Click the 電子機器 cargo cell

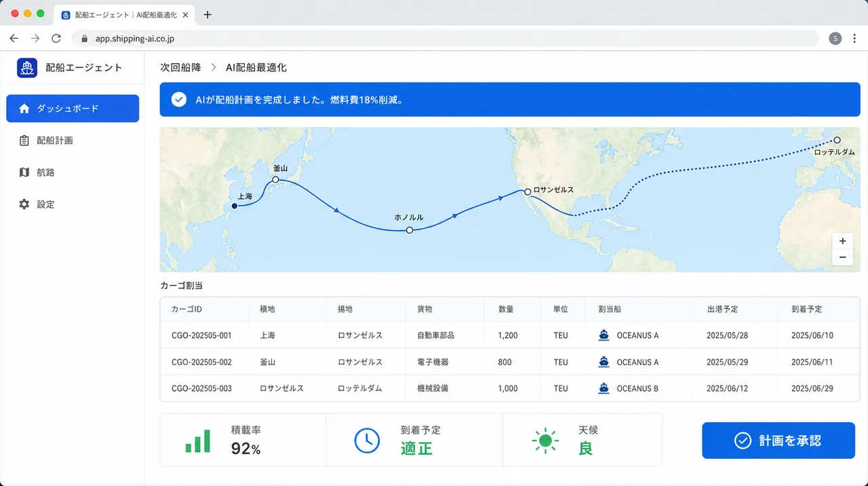pos(433,362)
